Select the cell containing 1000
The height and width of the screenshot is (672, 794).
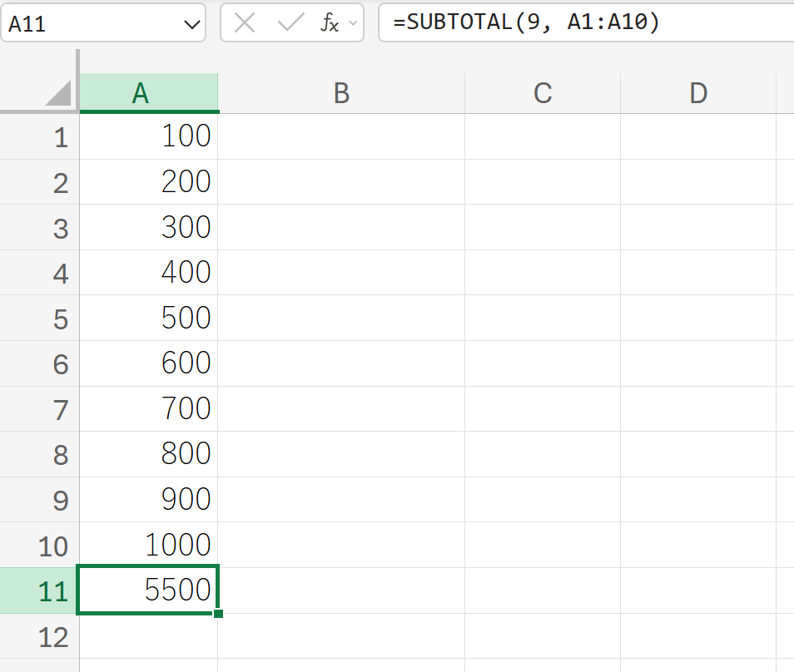coord(148,545)
